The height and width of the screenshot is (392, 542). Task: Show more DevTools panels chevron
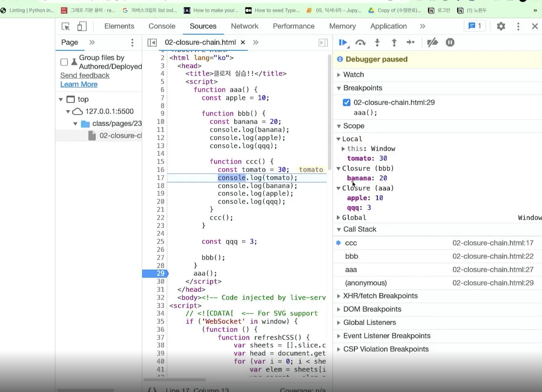tap(423, 26)
